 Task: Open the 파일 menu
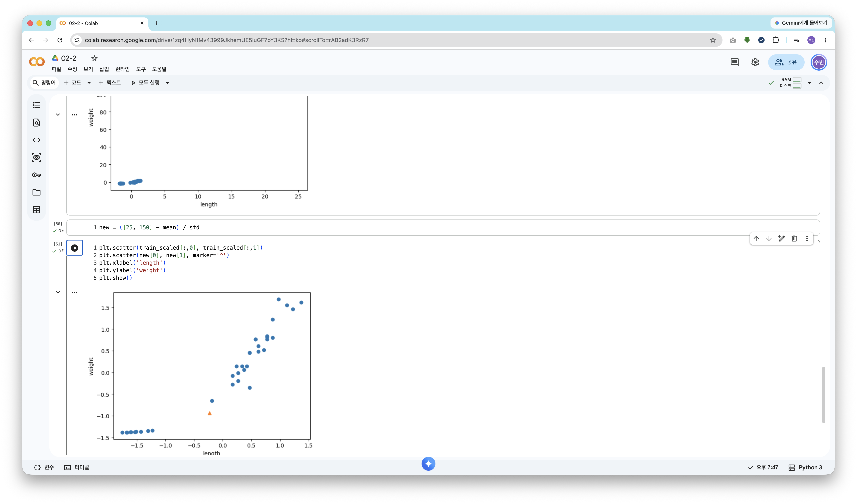coord(57,69)
